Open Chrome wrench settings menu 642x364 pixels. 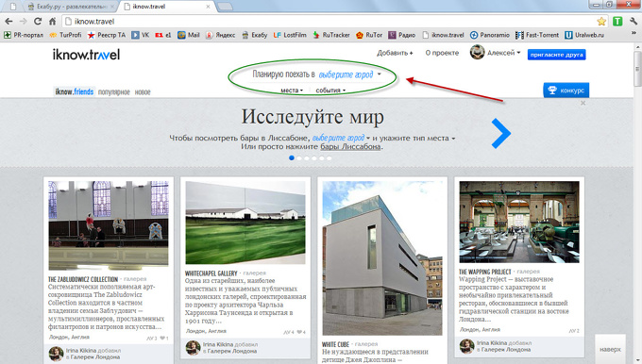click(634, 22)
